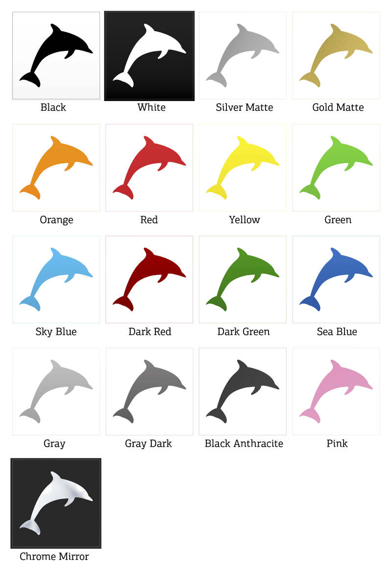Click the Black Anthracite text label
The width and height of the screenshot is (392, 578).
[x=244, y=443]
